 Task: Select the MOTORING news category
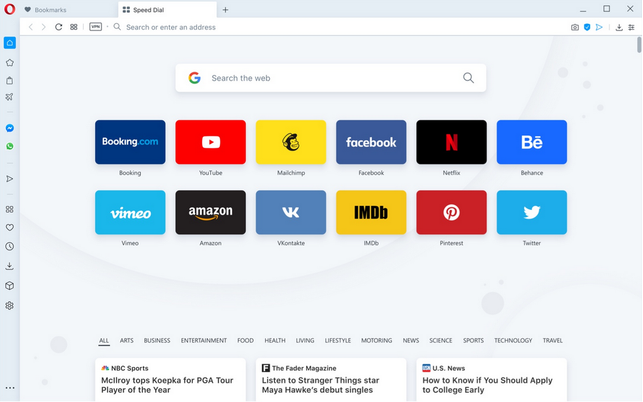[376, 340]
